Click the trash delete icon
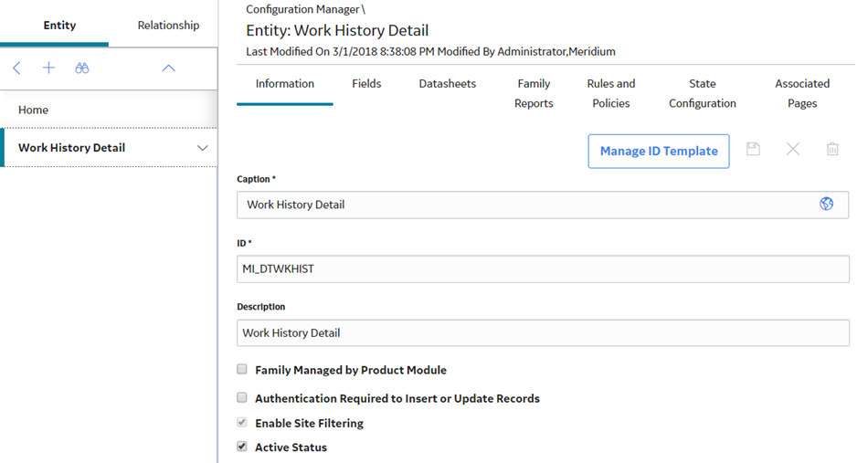 tap(832, 149)
